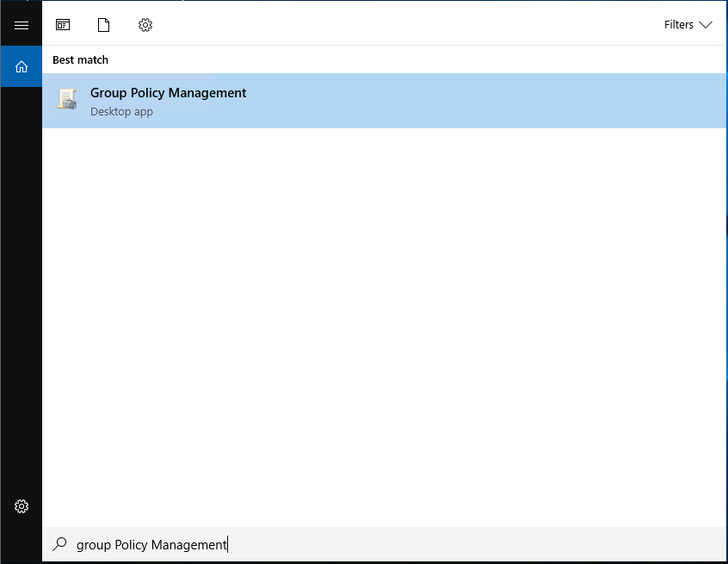Open Group Policy Management desktop app result
This screenshot has height=564, width=728.
(384, 101)
